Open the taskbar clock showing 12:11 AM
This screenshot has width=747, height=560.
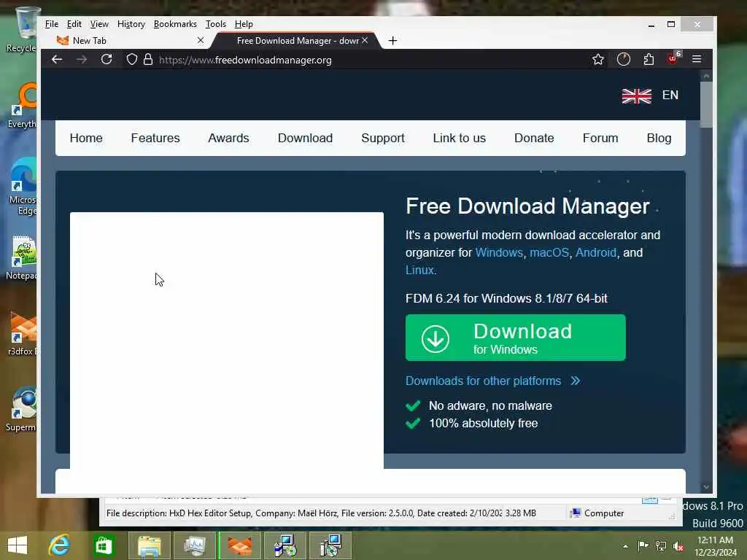[715, 546]
